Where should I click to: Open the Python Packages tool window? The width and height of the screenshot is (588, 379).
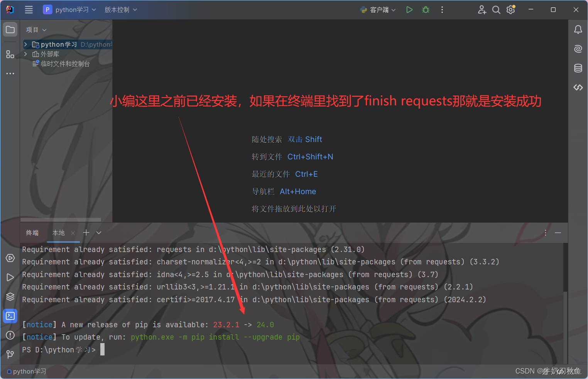pos(10,296)
